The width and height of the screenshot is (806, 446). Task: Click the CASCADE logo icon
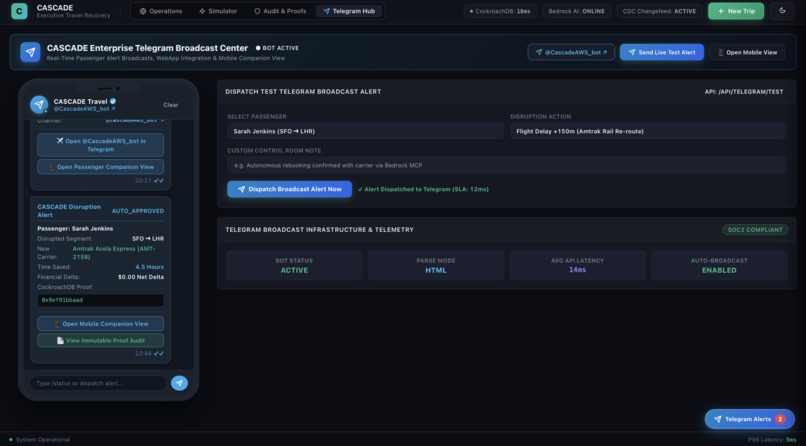click(19, 11)
